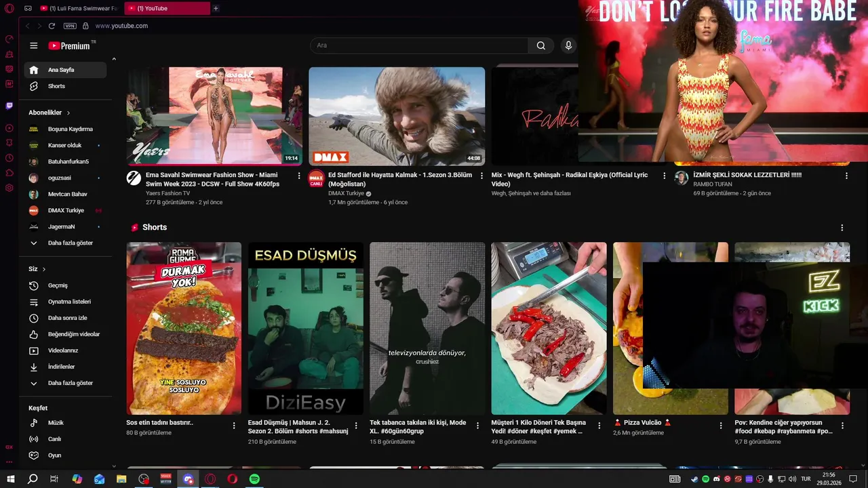Open options for Tek tabanca takılan short

point(477,426)
